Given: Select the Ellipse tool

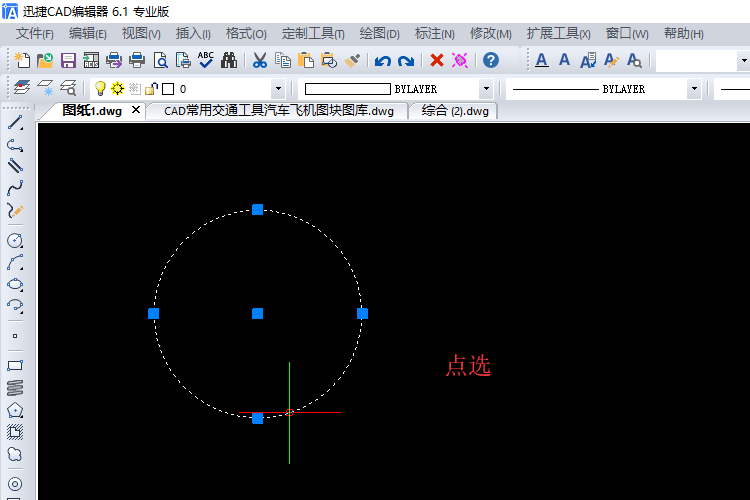Looking at the screenshot, I should click(15, 284).
